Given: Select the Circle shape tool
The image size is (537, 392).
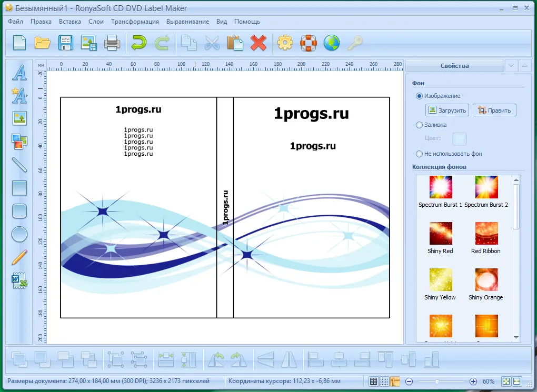Looking at the screenshot, I should click(x=19, y=234).
